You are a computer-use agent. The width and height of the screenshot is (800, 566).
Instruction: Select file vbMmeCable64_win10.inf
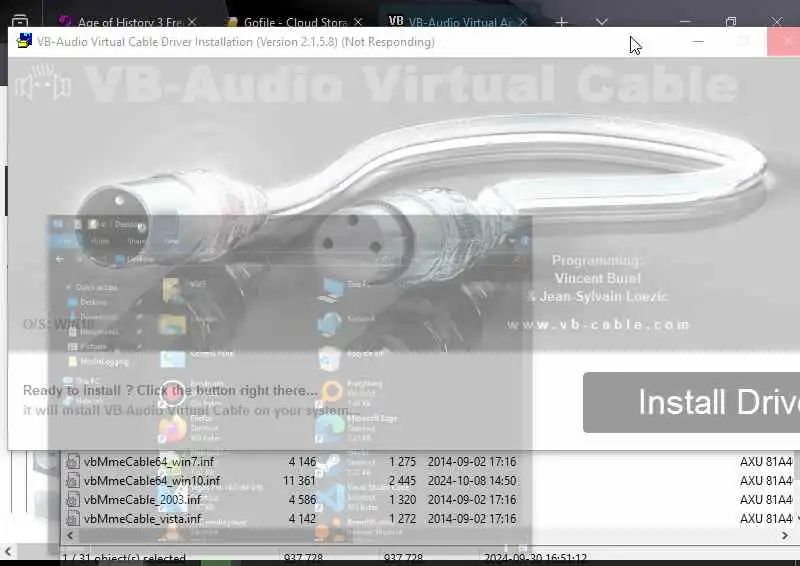152,481
